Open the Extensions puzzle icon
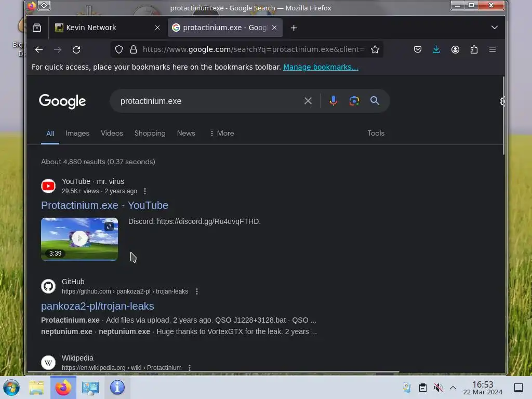532x399 pixels. tap(474, 49)
